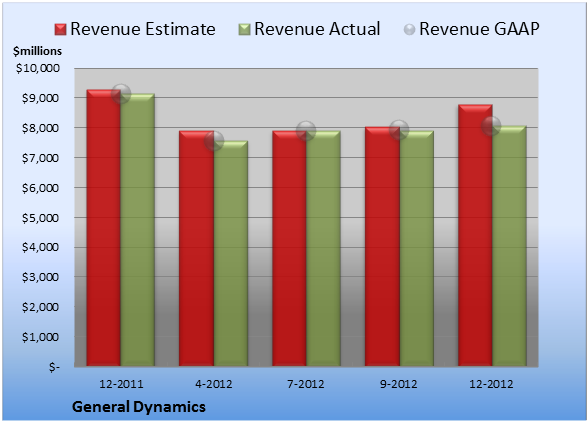This screenshot has height=422, width=588.
Task: Click the $- zero axis value
Action: (54, 367)
